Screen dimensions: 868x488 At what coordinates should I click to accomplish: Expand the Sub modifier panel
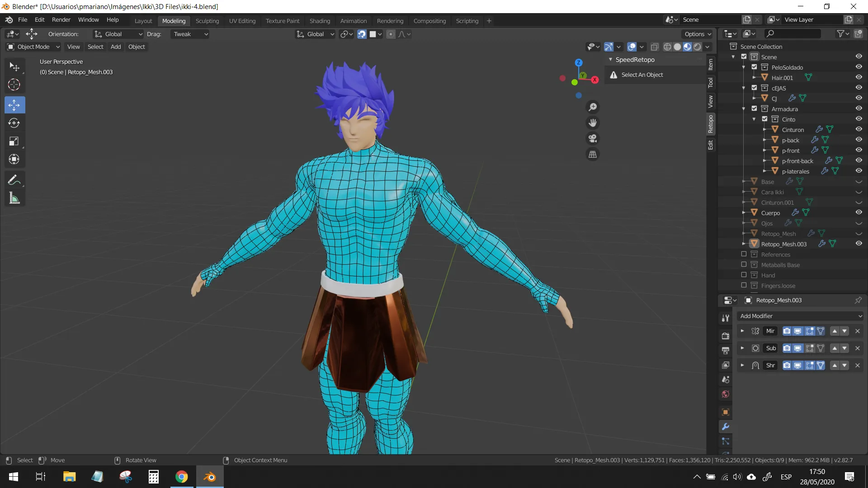(742, 348)
